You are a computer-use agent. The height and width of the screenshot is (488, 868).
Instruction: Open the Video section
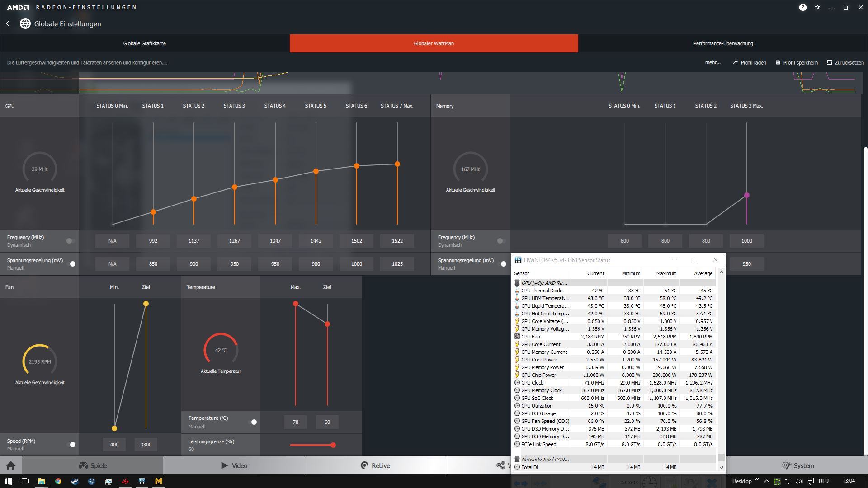click(x=234, y=465)
